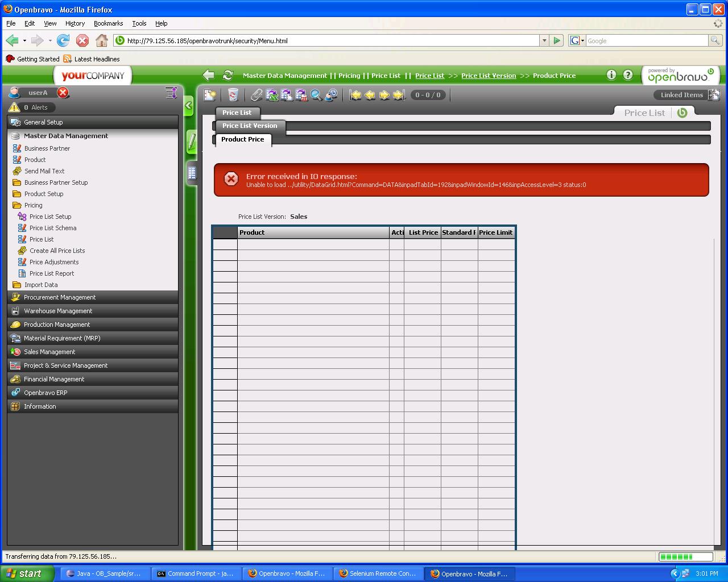Hide the left menu panel arrow
Viewport: 728px width, 582px height.
pyautogui.click(x=189, y=106)
